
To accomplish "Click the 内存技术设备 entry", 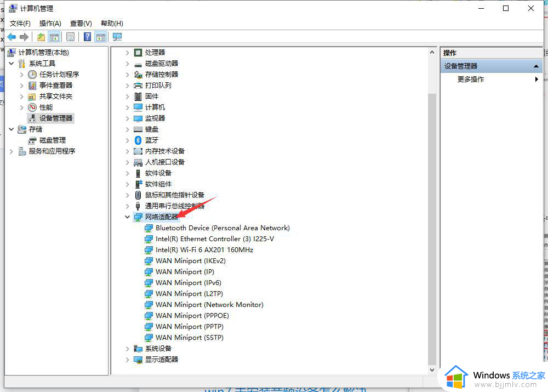I will click(165, 151).
